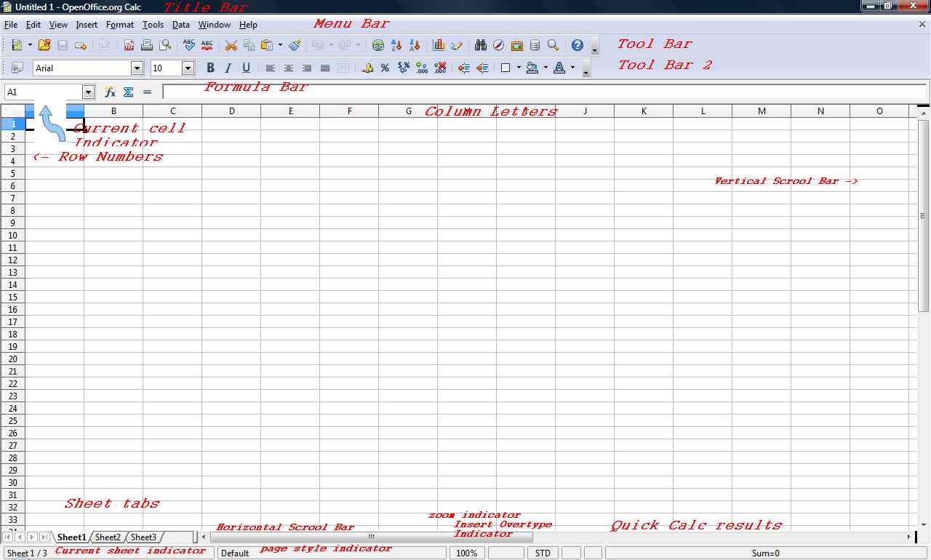Viewport: 931px width, 560px height.
Task: Expand Background Color dropdown arrow
Action: click(x=546, y=68)
